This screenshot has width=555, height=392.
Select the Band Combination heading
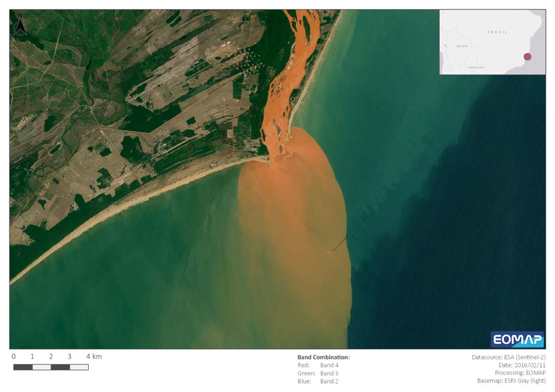tap(324, 358)
